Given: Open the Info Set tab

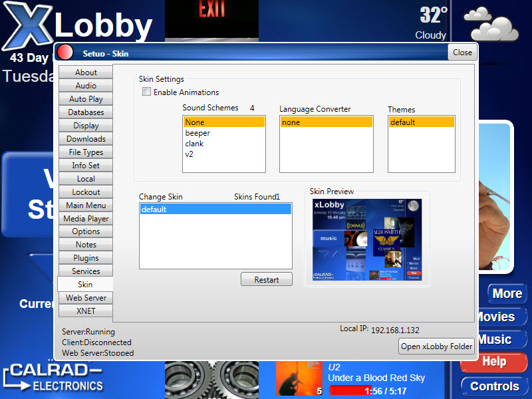Looking at the screenshot, I should click(86, 165).
